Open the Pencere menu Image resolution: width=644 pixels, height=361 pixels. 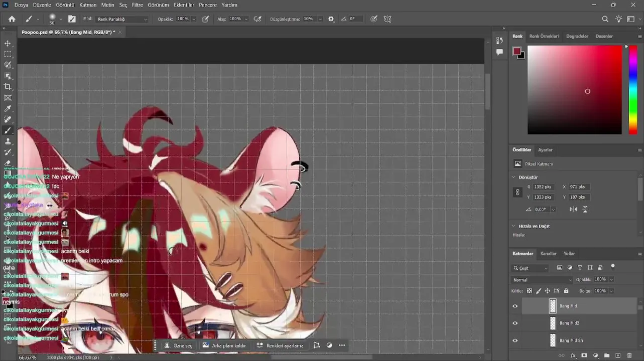click(x=208, y=5)
